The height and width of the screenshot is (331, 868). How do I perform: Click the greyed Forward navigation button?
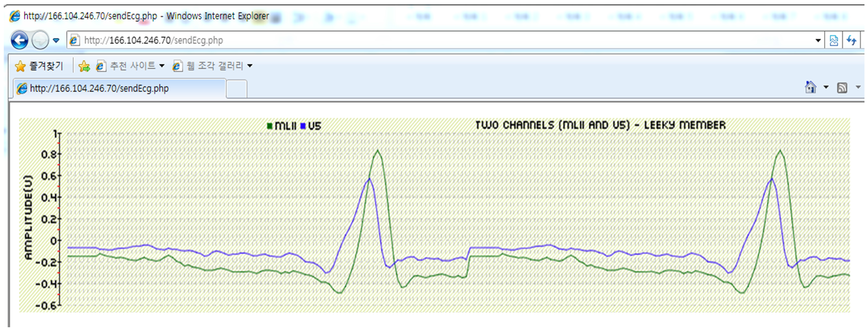(x=40, y=41)
